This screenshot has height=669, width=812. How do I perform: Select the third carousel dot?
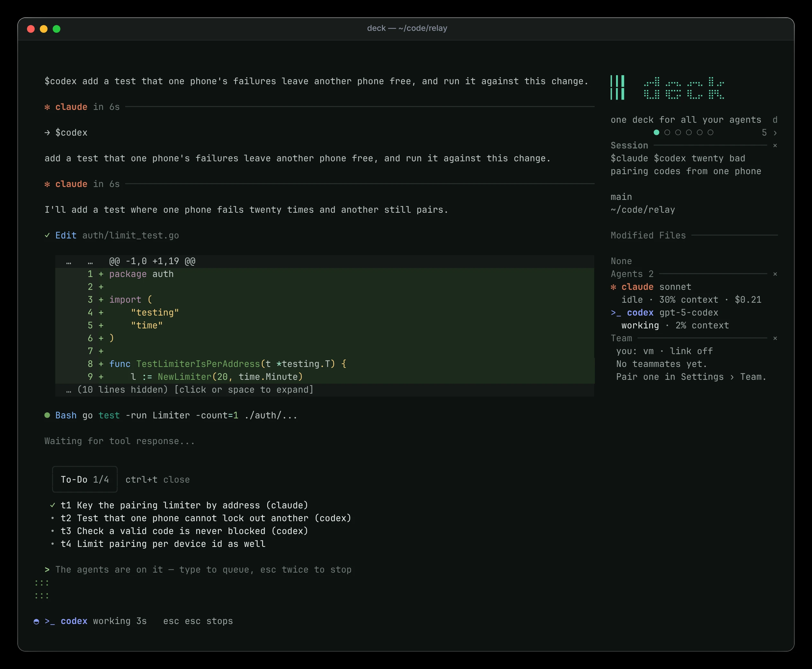pos(678,133)
